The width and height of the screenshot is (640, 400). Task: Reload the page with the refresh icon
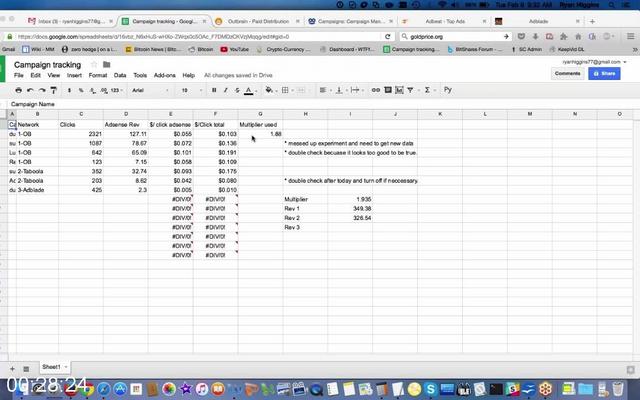click(388, 37)
